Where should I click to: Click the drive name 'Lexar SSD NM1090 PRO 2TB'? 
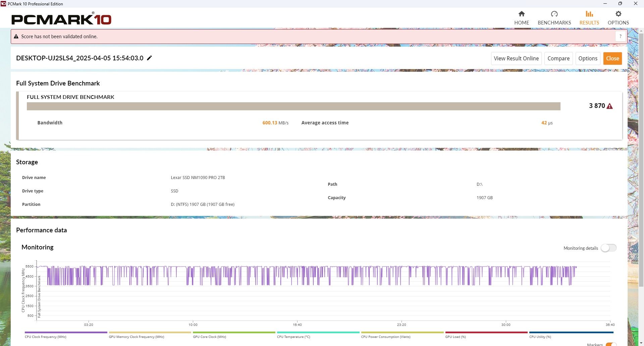click(x=198, y=178)
